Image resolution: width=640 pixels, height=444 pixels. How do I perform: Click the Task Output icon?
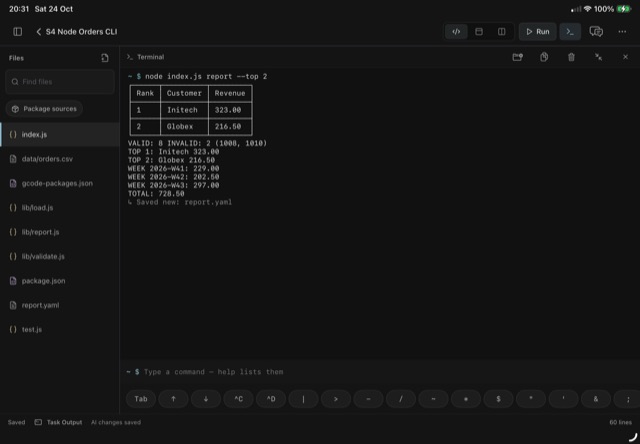tap(38, 422)
